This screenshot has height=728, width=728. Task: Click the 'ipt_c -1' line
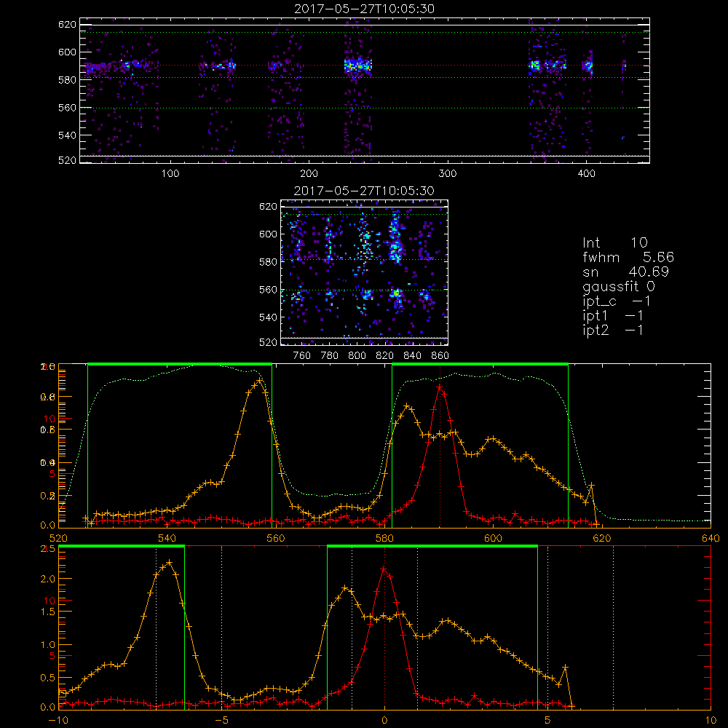(617, 301)
